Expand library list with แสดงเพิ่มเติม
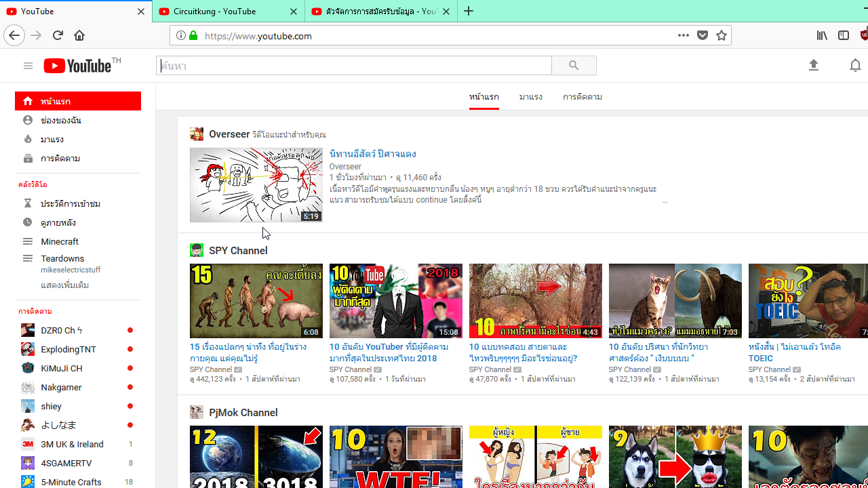This screenshot has width=868, height=488. (64, 285)
